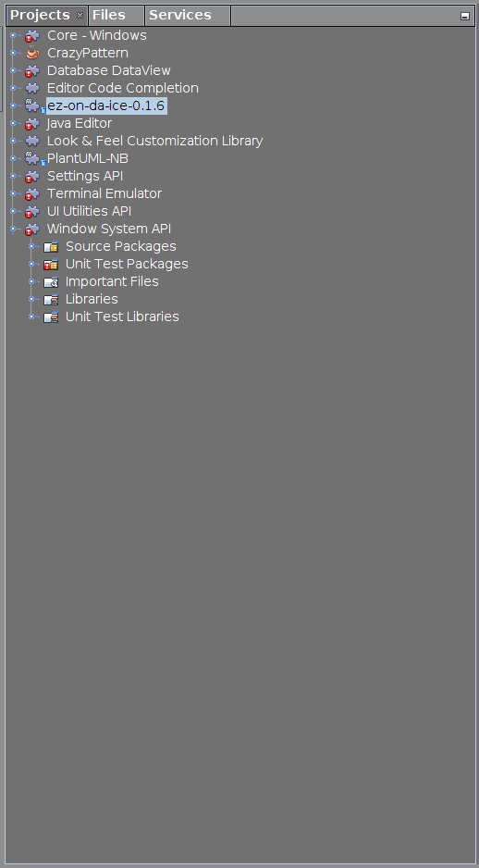Select Look & Feel Customization Library project
The width and height of the screenshot is (479, 868).
(x=154, y=142)
